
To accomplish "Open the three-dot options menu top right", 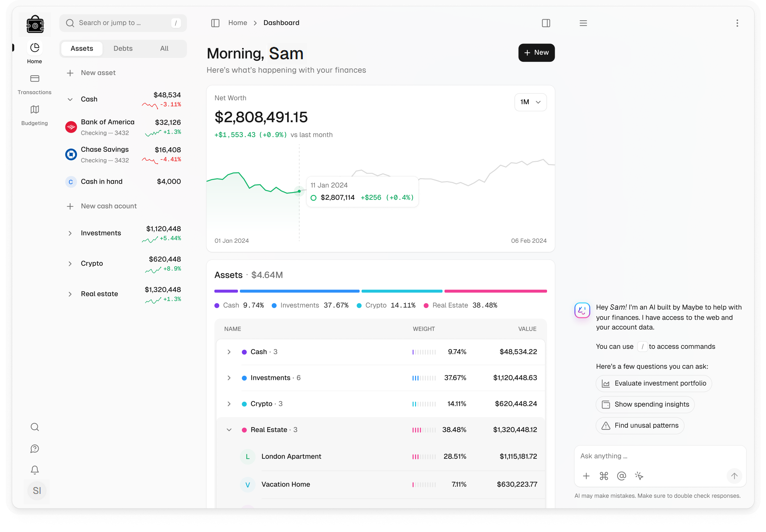I will tap(737, 23).
